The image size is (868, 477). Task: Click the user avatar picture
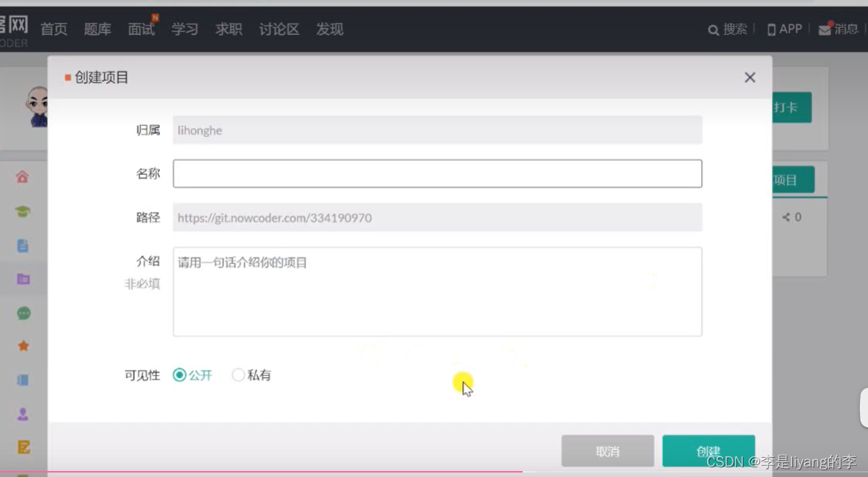pyautogui.click(x=36, y=107)
